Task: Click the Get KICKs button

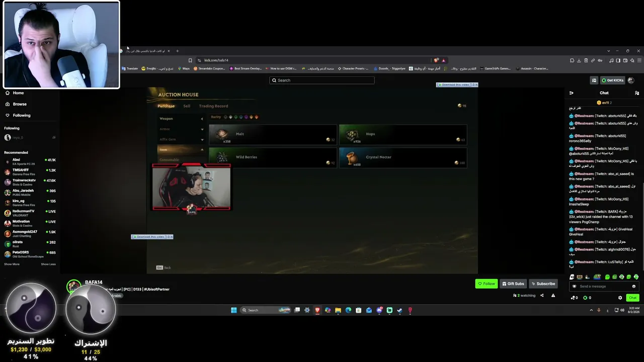Action: tap(612, 80)
